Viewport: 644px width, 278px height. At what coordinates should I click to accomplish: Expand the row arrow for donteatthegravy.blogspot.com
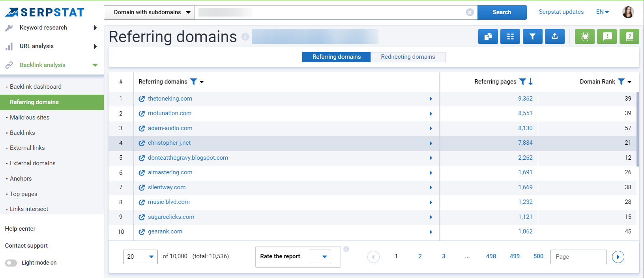tap(431, 158)
